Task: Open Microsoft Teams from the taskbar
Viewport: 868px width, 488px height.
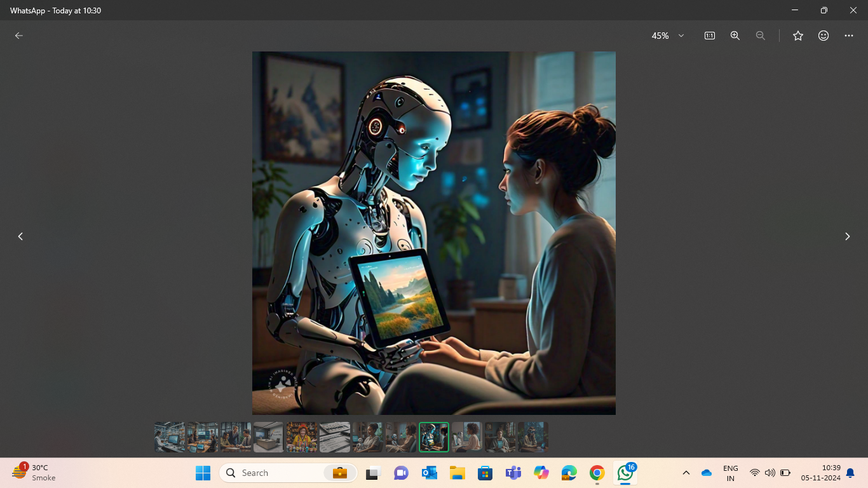Action: [x=513, y=473]
